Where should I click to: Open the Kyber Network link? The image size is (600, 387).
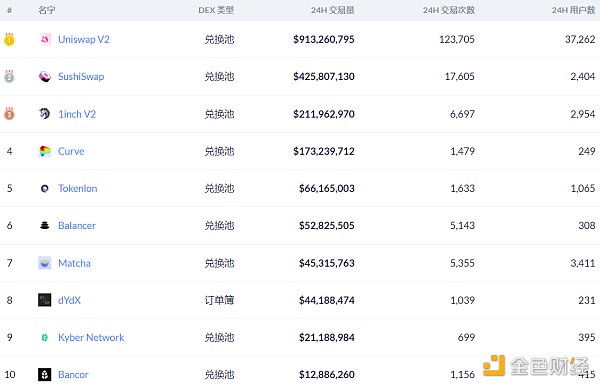(x=91, y=337)
